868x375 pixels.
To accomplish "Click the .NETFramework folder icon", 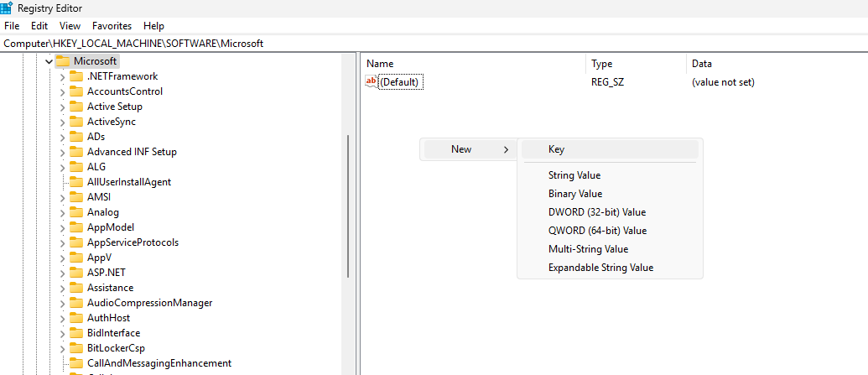I will (x=76, y=76).
